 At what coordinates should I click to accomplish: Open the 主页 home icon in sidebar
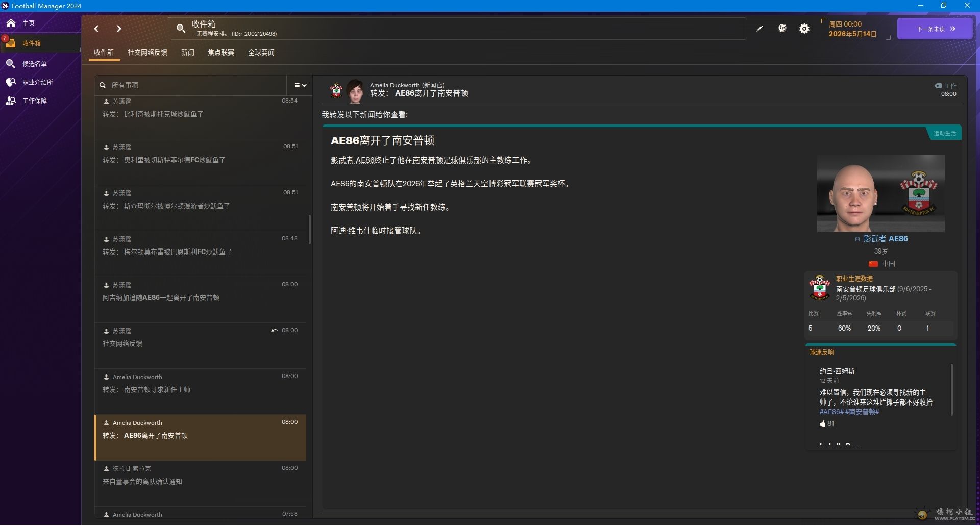[x=11, y=23]
